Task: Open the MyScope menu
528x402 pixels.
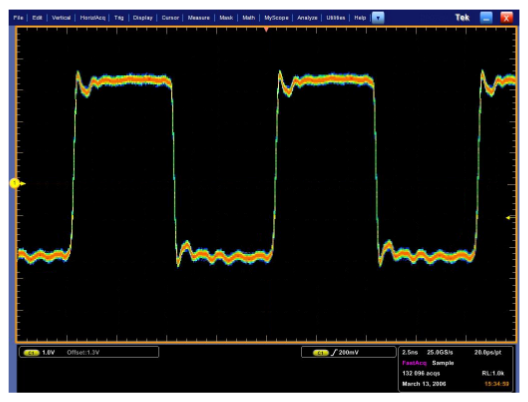Action: coord(276,18)
